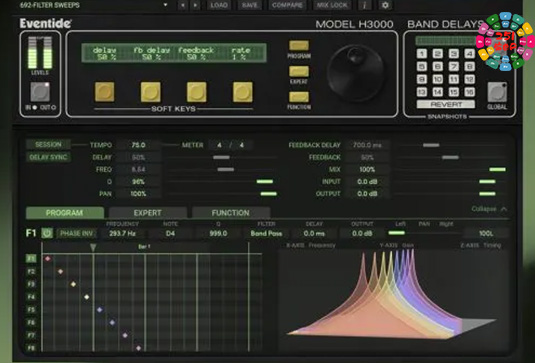Click the playhead triangle marker above grid

click(x=93, y=247)
